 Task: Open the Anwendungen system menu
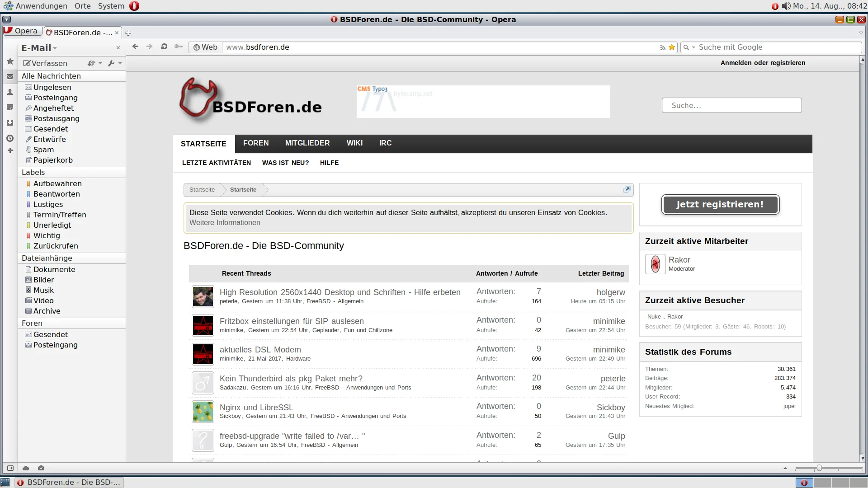[36, 6]
